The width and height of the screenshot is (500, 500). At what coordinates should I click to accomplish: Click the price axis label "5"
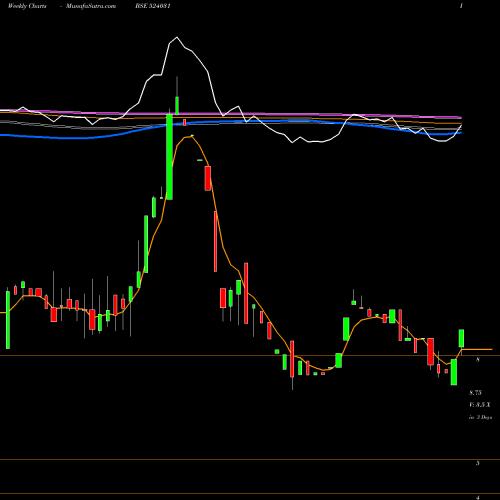(x=478, y=463)
